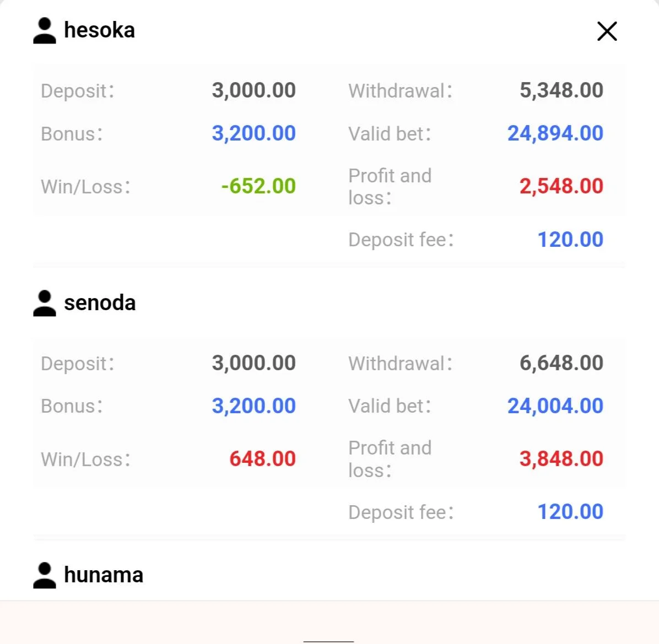Select hesoka's Deposit fee label
This screenshot has width=659, height=644.
pyautogui.click(x=401, y=240)
